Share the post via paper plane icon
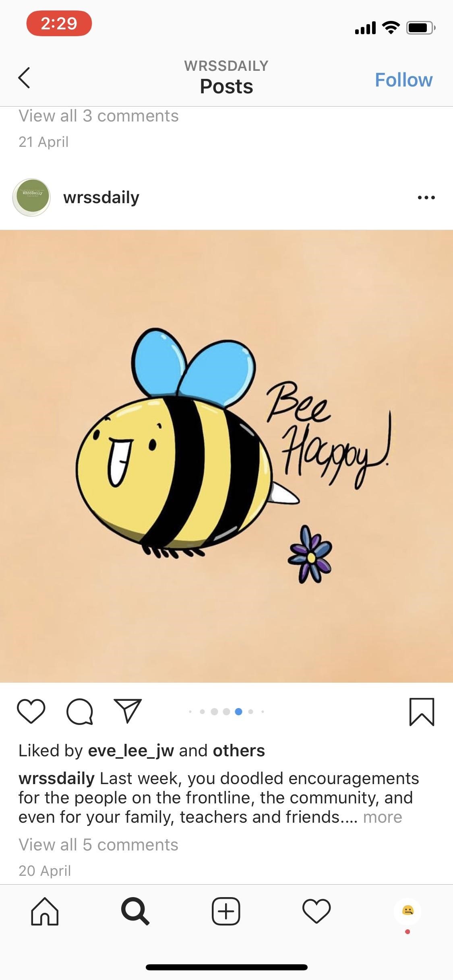Image resolution: width=453 pixels, height=980 pixels. (x=128, y=711)
